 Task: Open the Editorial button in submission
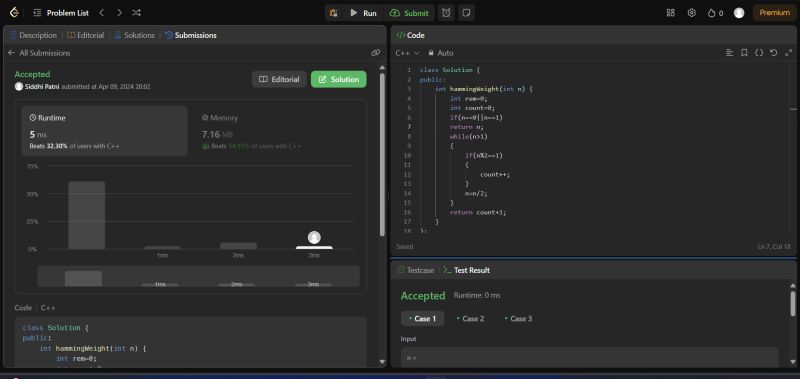coord(279,79)
